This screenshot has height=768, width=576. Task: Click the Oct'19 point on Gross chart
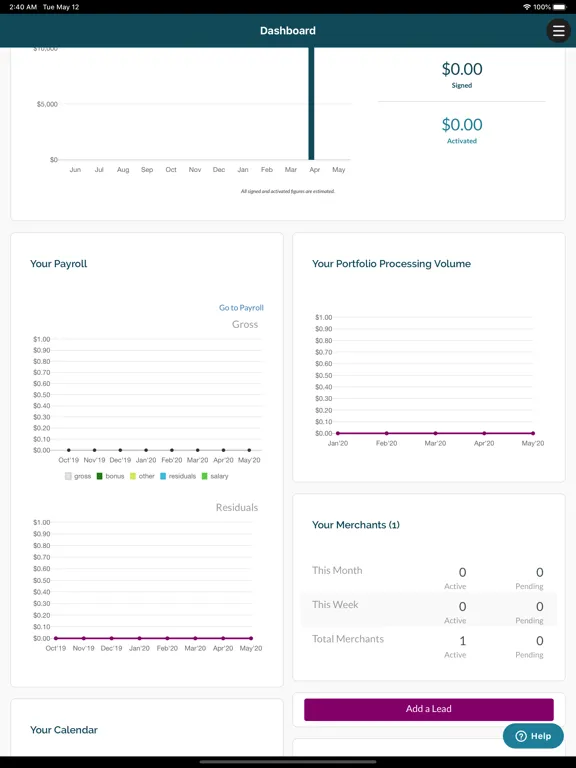(x=69, y=450)
